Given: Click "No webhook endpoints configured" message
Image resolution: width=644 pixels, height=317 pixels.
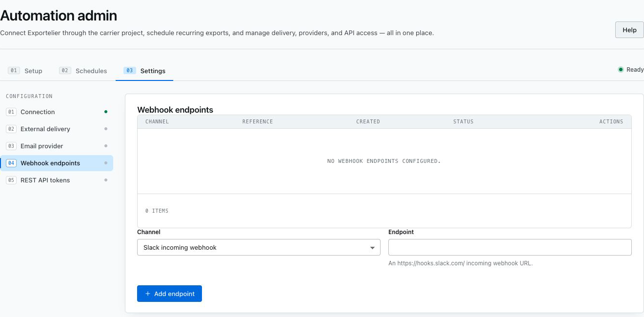Looking at the screenshot, I should point(384,161).
